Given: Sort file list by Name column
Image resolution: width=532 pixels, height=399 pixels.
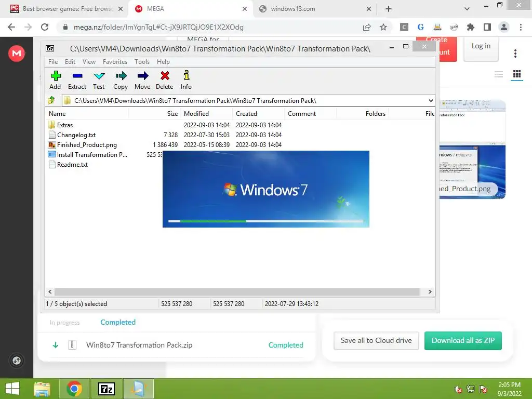Looking at the screenshot, I should click(x=87, y=114).
